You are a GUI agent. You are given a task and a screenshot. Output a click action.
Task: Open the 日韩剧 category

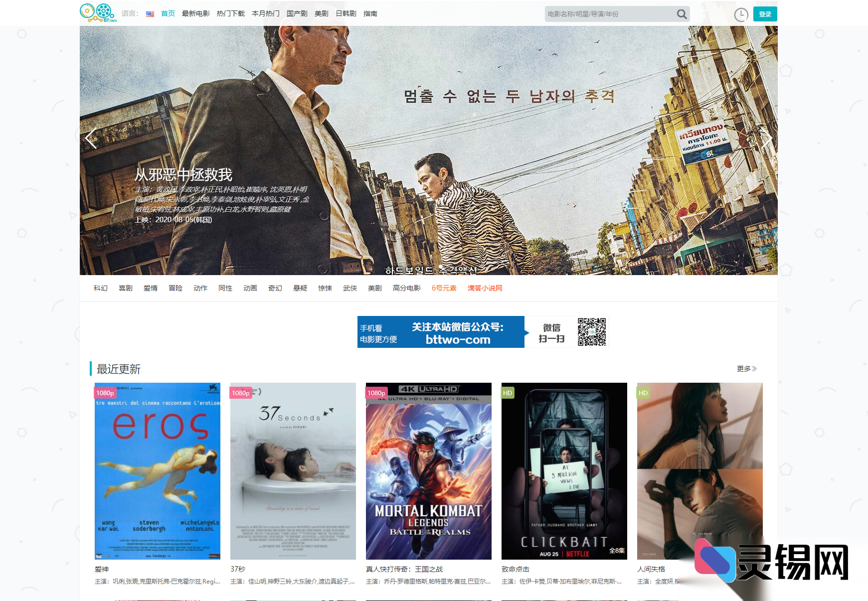[x=346, y=13]
